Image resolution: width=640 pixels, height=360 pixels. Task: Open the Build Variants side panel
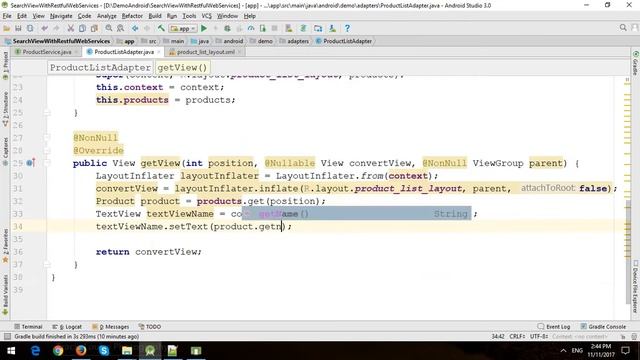(x=5, y=294)
